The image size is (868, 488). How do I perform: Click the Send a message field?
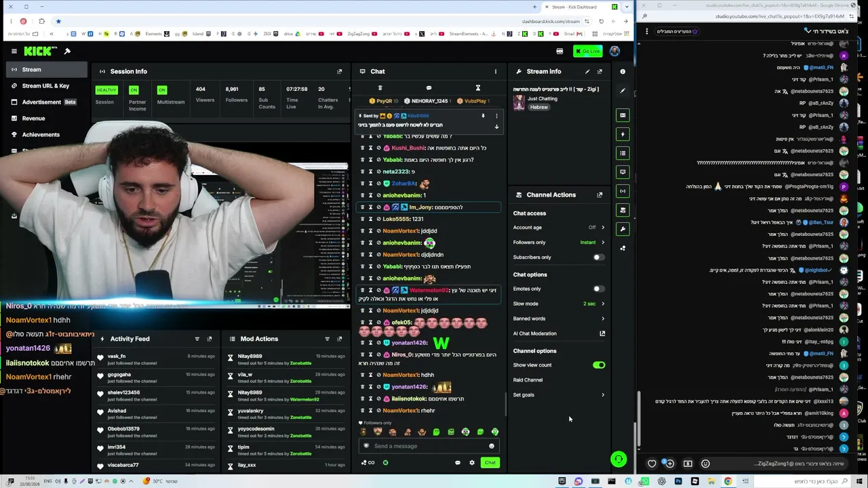tap(429, 446)
